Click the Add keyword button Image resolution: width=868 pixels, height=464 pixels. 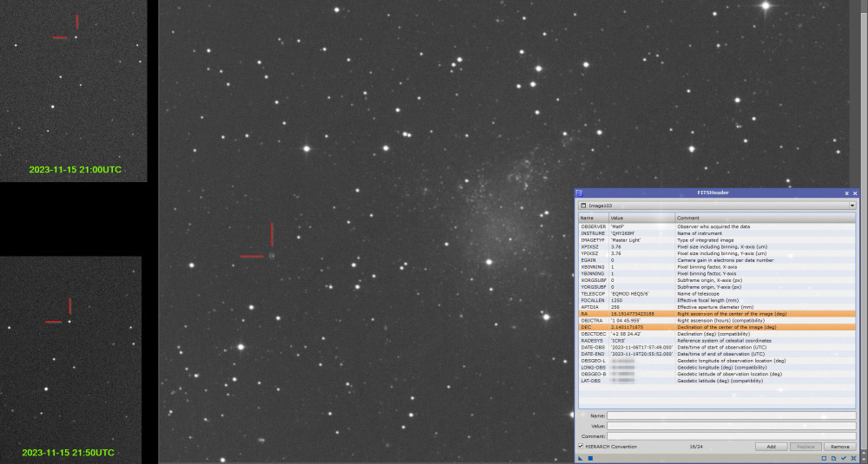point(771,447)
